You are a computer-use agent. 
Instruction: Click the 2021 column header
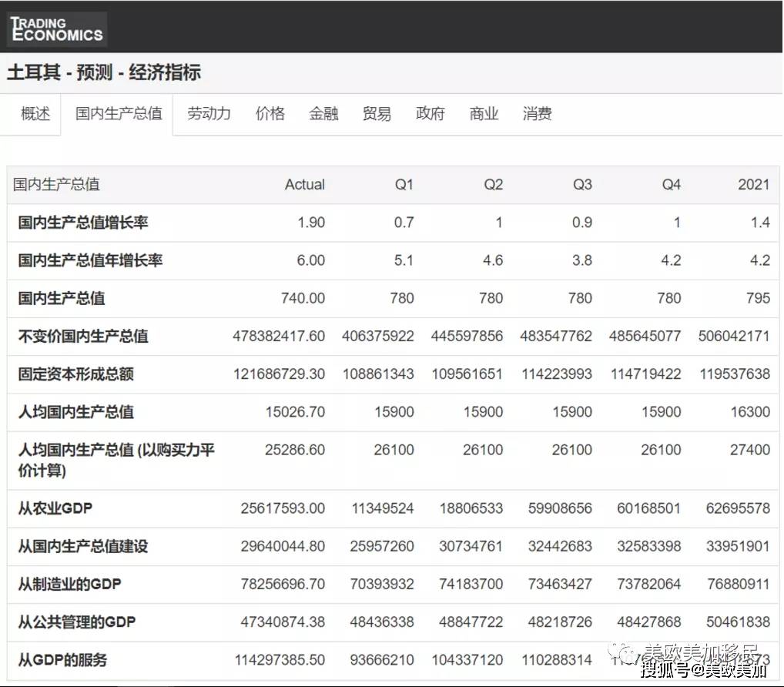coord(754,184)
